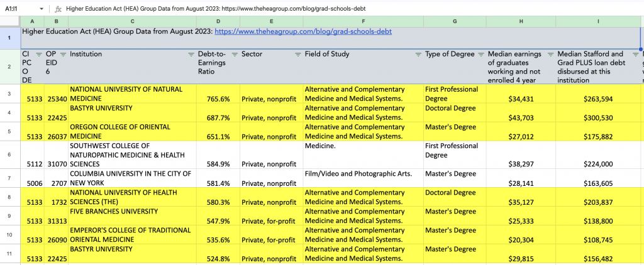
Task: Open the CIPCODE column filter icon
Action: pyautogui.click(x=39, y=55)
